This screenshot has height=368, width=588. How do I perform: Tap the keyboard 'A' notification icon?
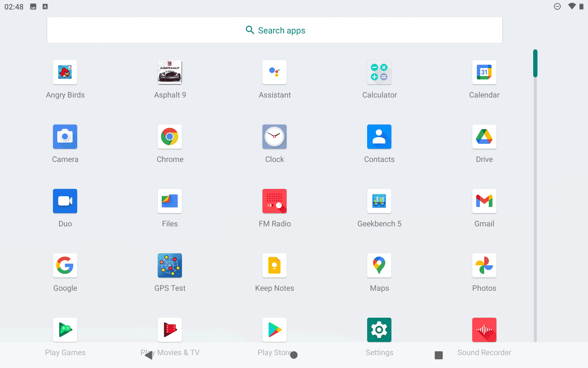[x=45, y=7]
